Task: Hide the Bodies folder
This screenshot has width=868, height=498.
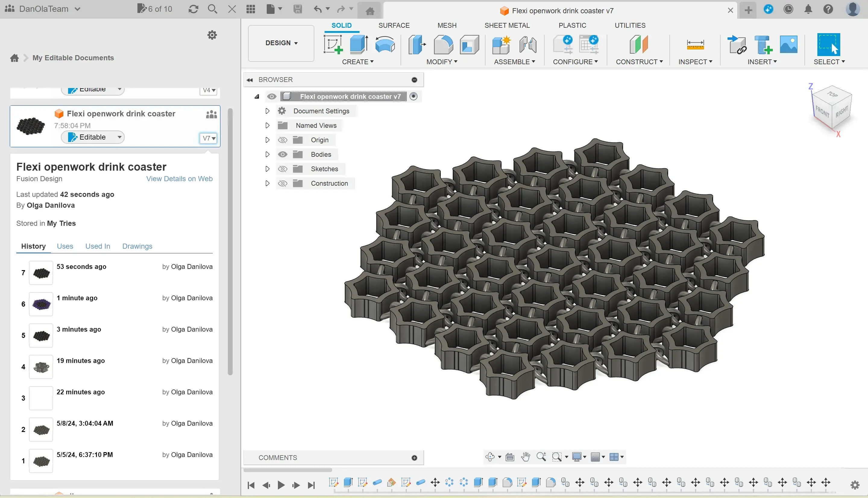Action: pyautogui.click(x=282, y=154)
